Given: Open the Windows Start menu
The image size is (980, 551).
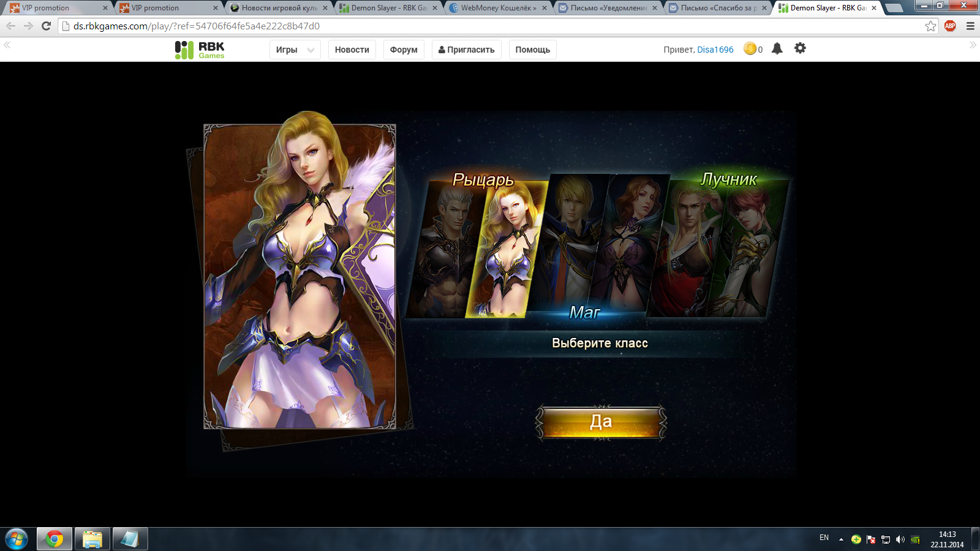Looking at the screenshot, I should click(17, 539).
